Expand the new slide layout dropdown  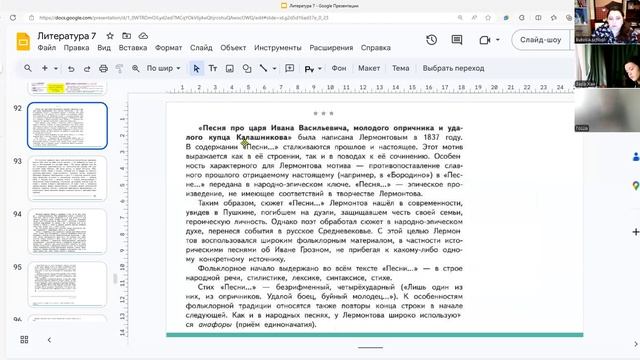[x=56, y=69]
